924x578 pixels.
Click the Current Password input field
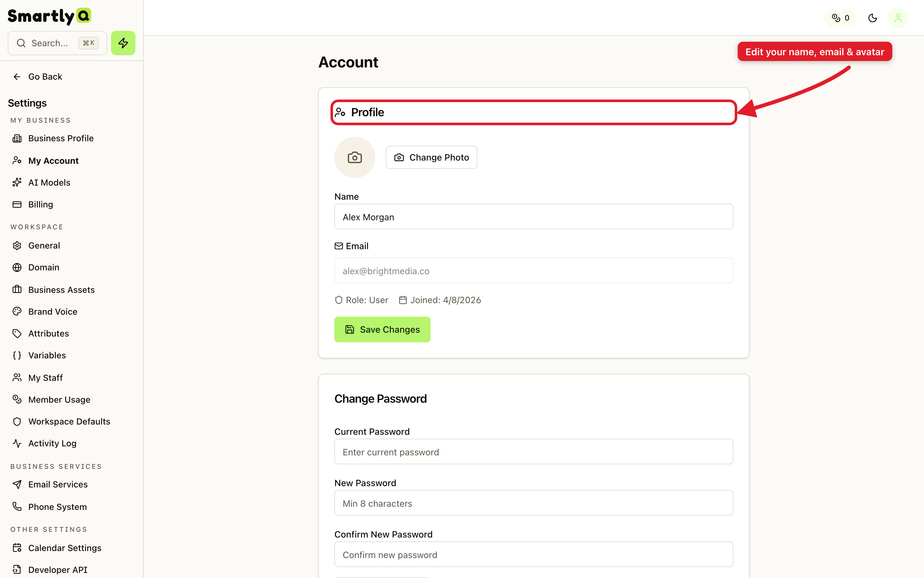click(x=534, y=452)
